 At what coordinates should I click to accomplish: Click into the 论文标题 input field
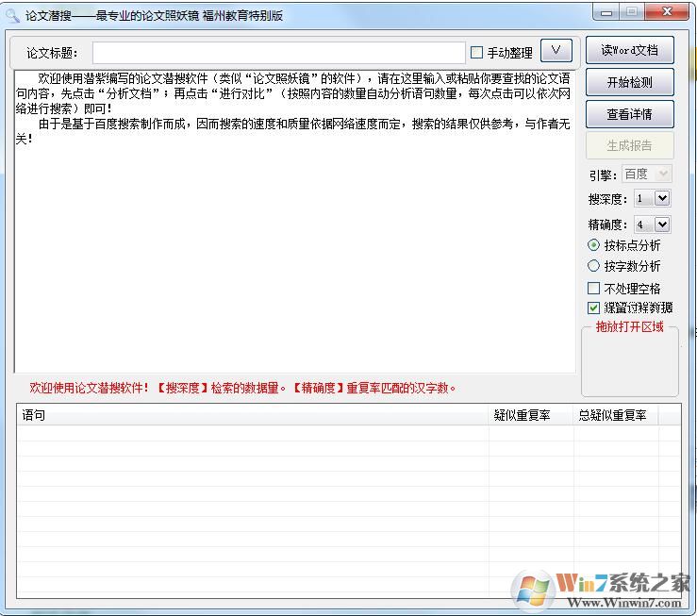[x=278, y=53]
